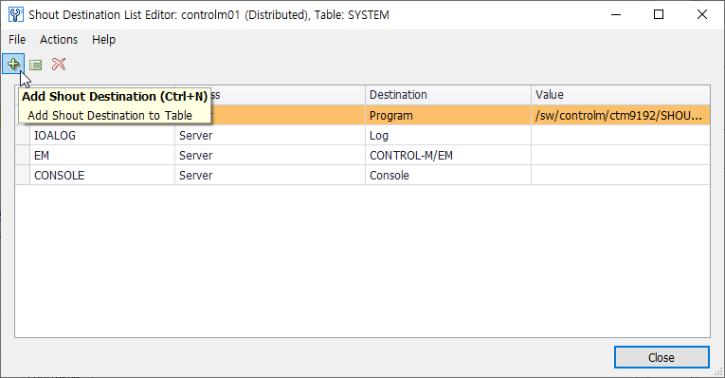Click the Add Shout Destination plus icon
Screen dimensions: 725x378
[13, 64]
